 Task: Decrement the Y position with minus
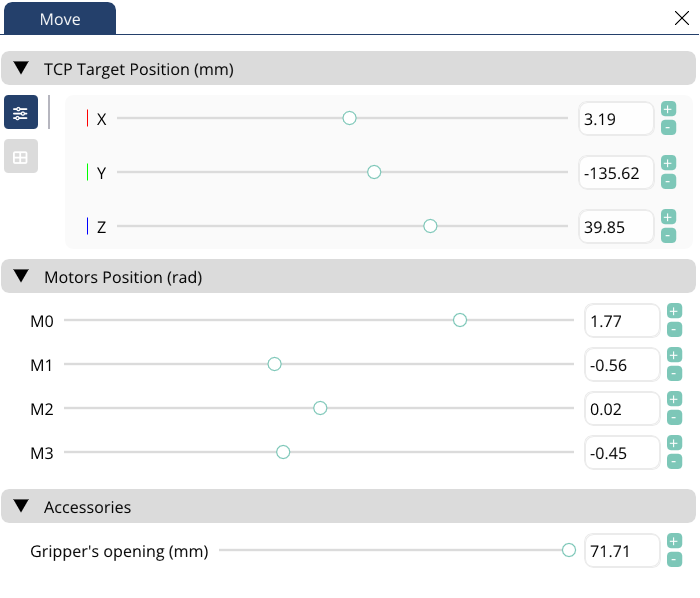click(669, 181)
